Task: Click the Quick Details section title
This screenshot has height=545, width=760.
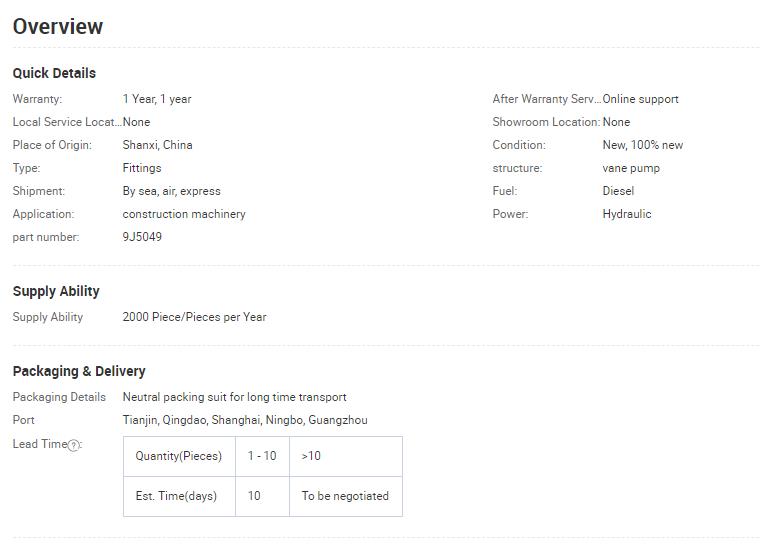Action: tap(54, 73)
